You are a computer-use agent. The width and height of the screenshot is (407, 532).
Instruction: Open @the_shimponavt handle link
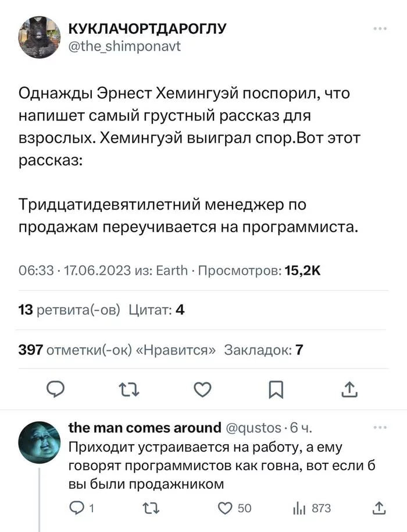[x=124, y=46]
